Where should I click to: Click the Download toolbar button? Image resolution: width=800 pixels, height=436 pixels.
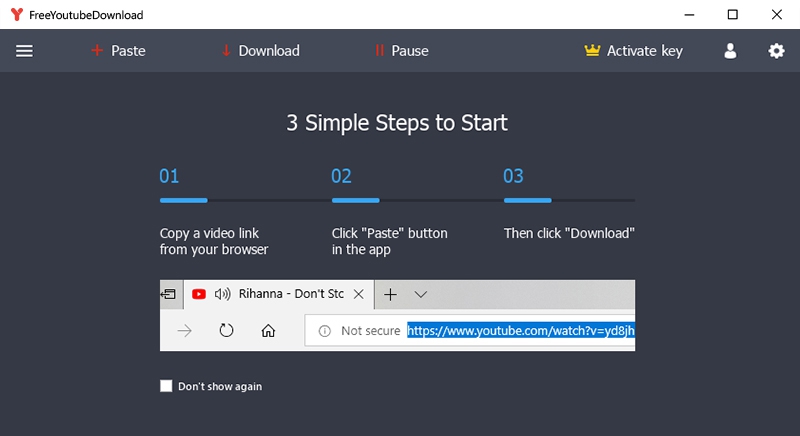tap(261, 51)
